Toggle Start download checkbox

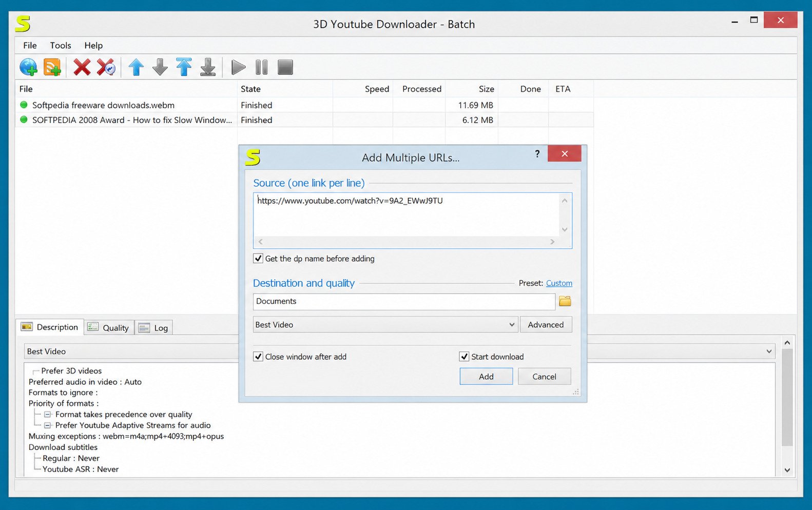pos(464,357)
